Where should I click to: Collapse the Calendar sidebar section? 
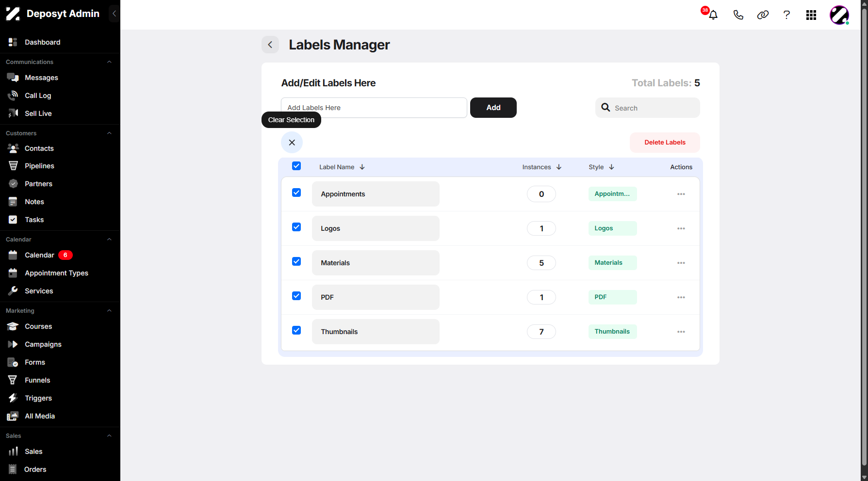[109, 240]
